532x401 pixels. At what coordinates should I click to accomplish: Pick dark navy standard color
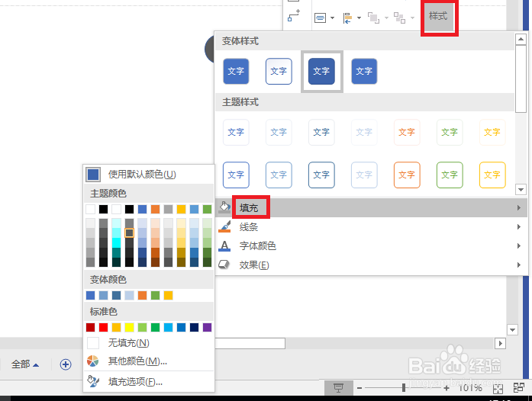194,327
